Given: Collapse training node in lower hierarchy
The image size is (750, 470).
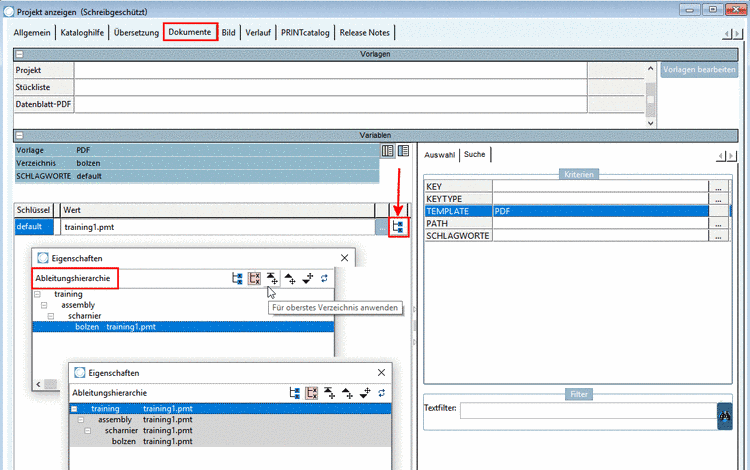Looking at the screenshot, I should point(74,409).
